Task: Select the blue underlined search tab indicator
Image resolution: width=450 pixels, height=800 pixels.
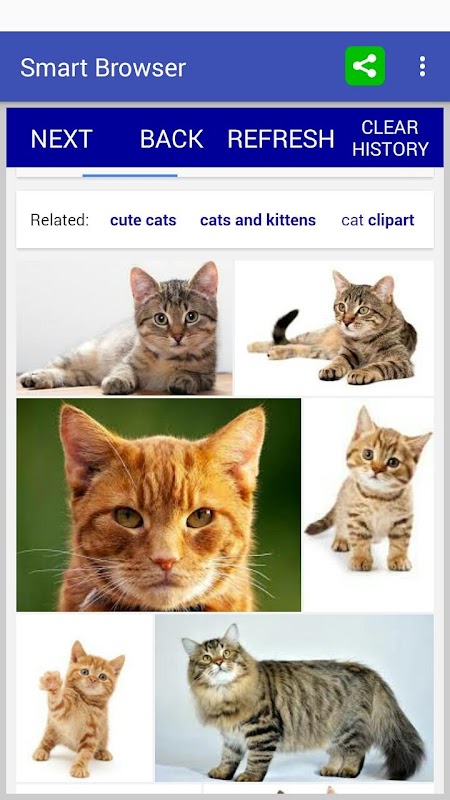Action: coord(130,175)
